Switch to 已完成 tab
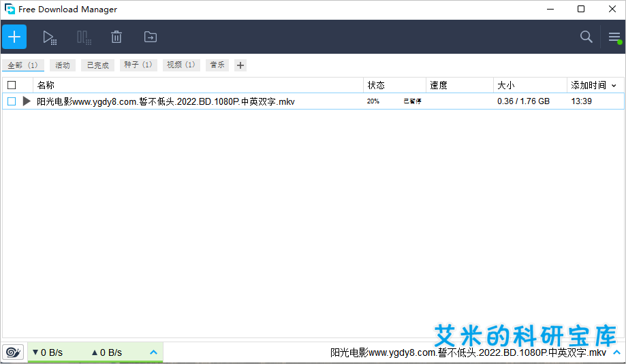626x364 pixels. (x=98, y=65)
